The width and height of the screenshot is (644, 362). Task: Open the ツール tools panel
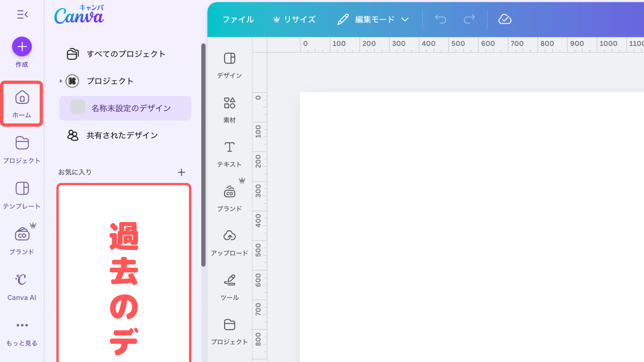pos(230,288)
